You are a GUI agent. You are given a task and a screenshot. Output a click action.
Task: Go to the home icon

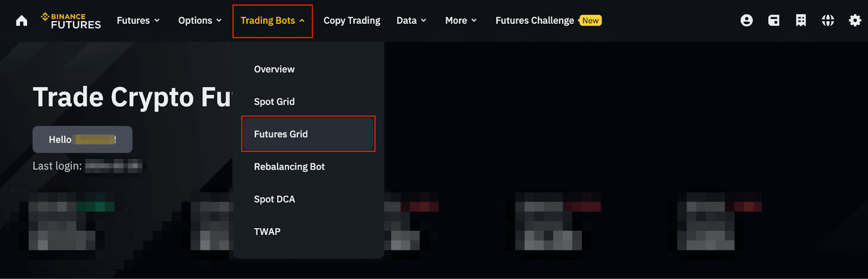pyautogui.click(x=22, y=21)
